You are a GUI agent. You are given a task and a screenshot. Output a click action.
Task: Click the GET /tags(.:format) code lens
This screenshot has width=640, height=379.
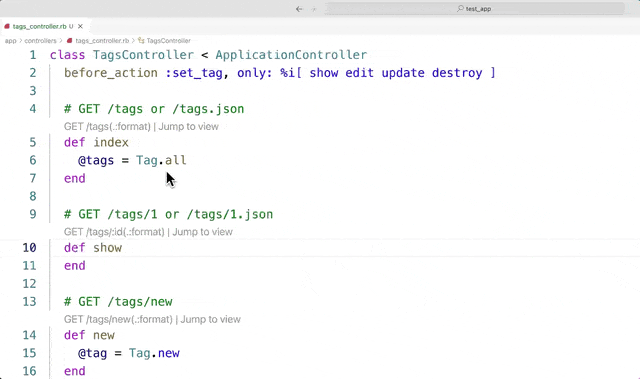pos(107,126)
